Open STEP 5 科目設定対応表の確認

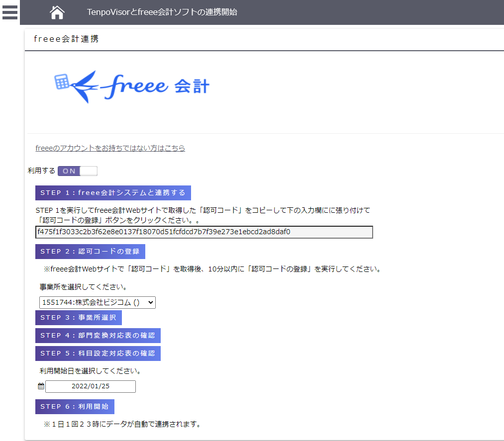[98, 353]
